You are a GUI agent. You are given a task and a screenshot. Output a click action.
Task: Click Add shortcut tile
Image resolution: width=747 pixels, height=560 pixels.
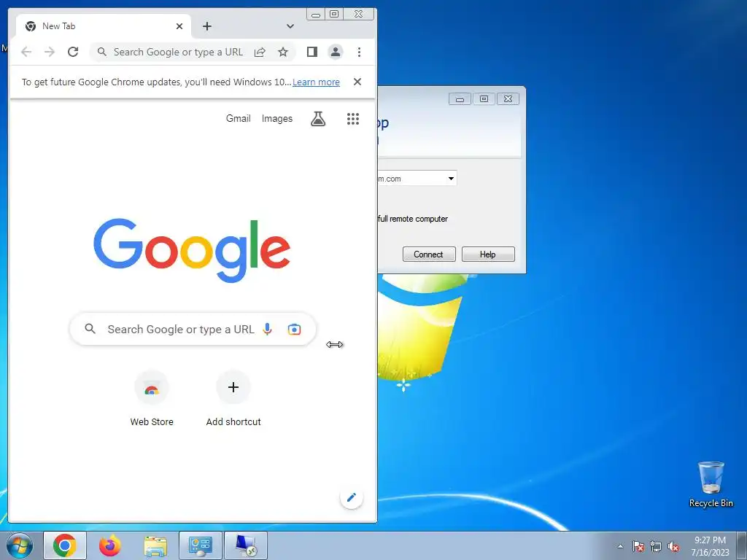(x=233, y=399)
